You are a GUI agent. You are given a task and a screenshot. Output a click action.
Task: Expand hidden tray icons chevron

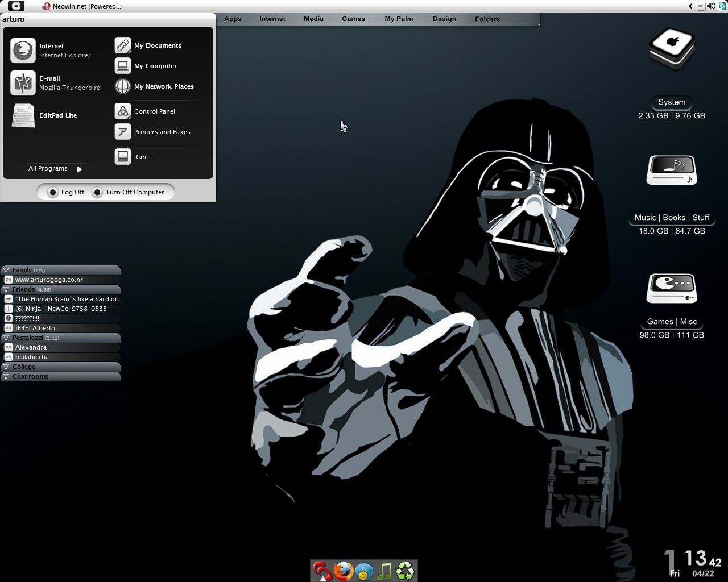click(690, 6)
